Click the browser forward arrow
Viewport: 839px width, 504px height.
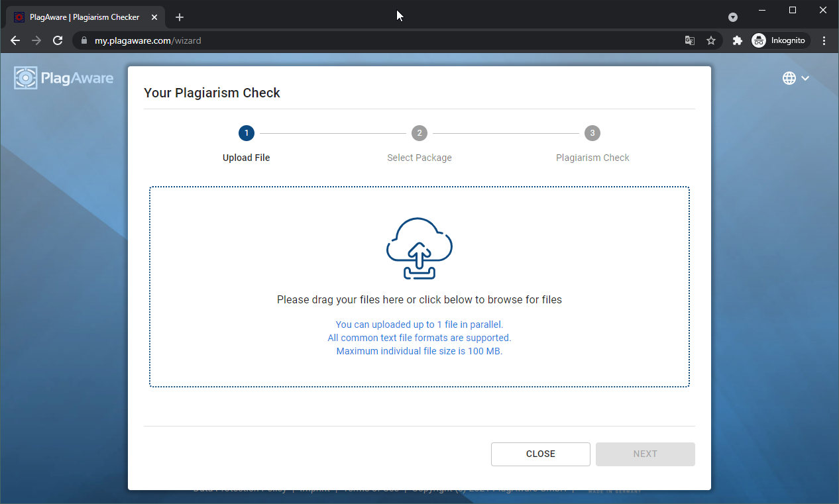[36, 40]
